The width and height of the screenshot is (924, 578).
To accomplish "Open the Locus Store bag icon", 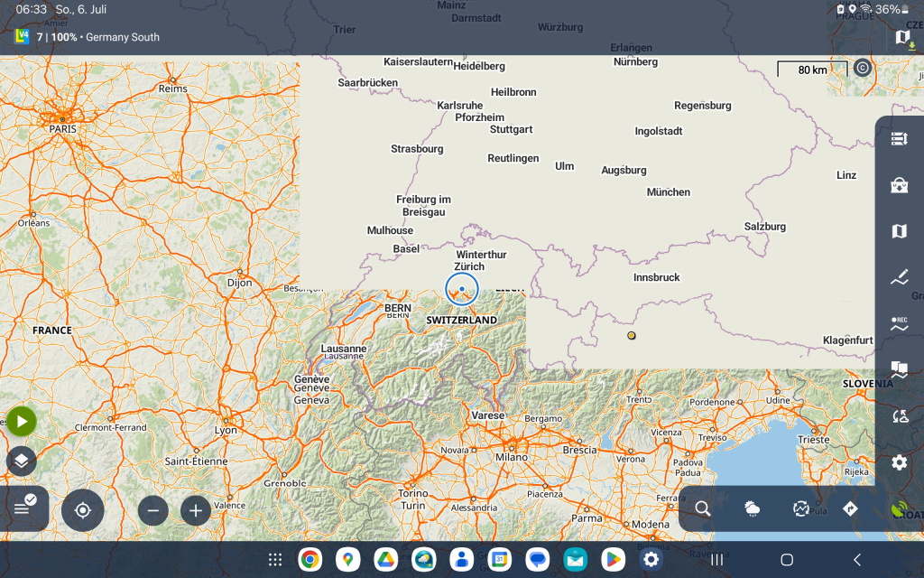I will pyautogui.click(x=899, y=185).
